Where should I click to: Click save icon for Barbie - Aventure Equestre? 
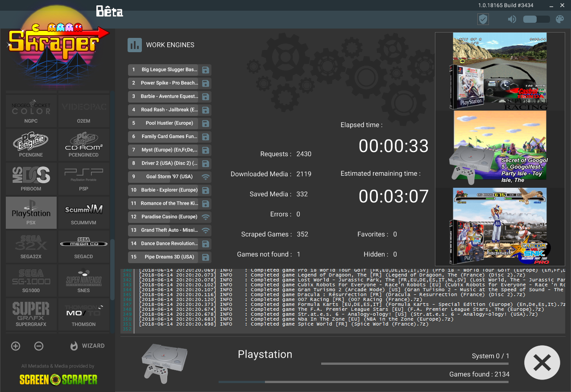205,97
